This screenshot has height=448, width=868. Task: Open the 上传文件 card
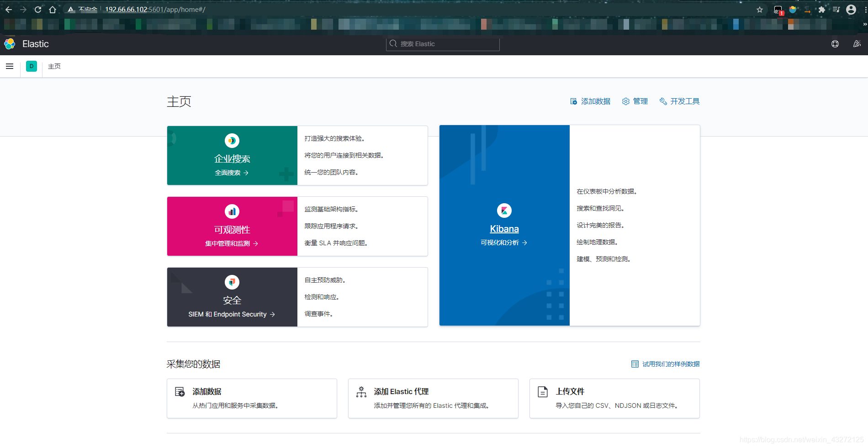pos(614,398)
